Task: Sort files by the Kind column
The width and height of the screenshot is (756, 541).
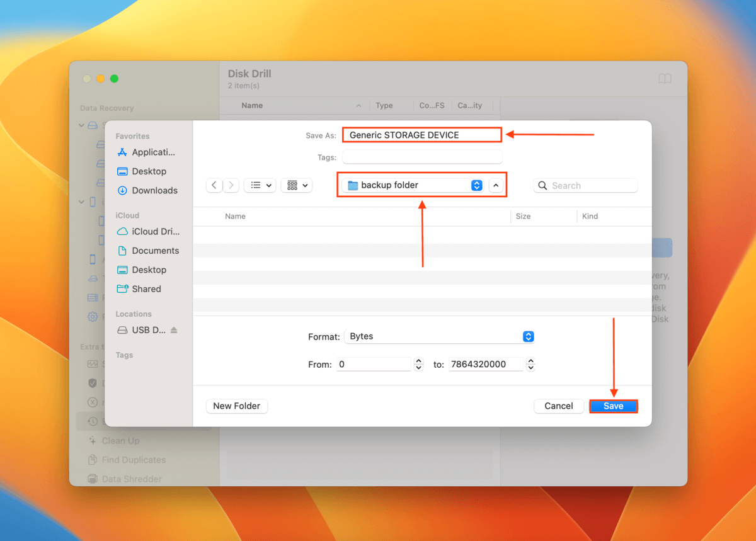Action: point(590,216)
